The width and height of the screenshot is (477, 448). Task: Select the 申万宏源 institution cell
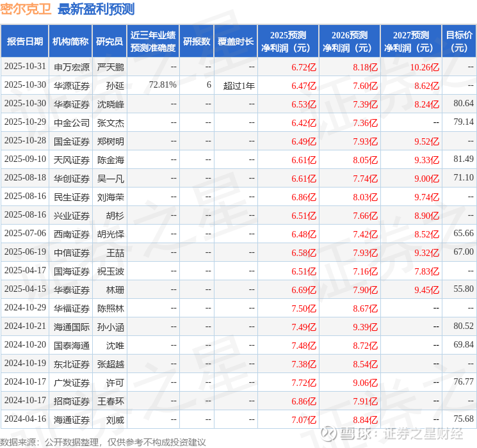72,67
